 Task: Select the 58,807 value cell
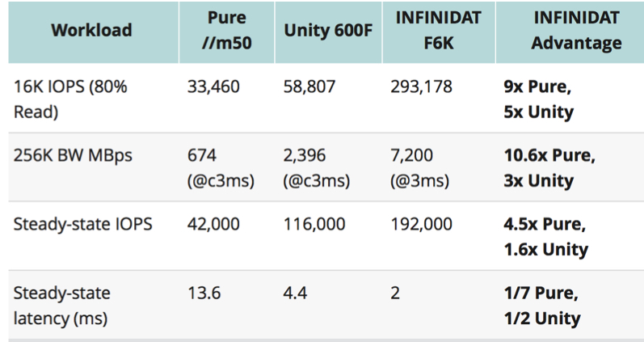312,87
